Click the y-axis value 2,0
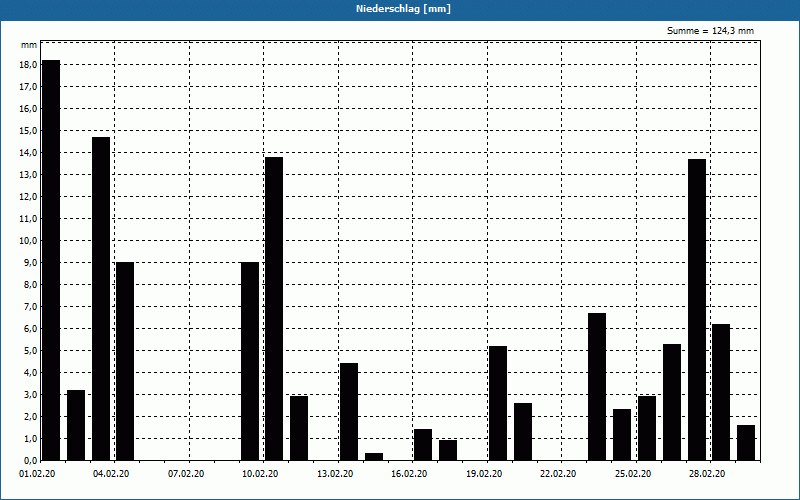800x500 pixels. [30, 416]
